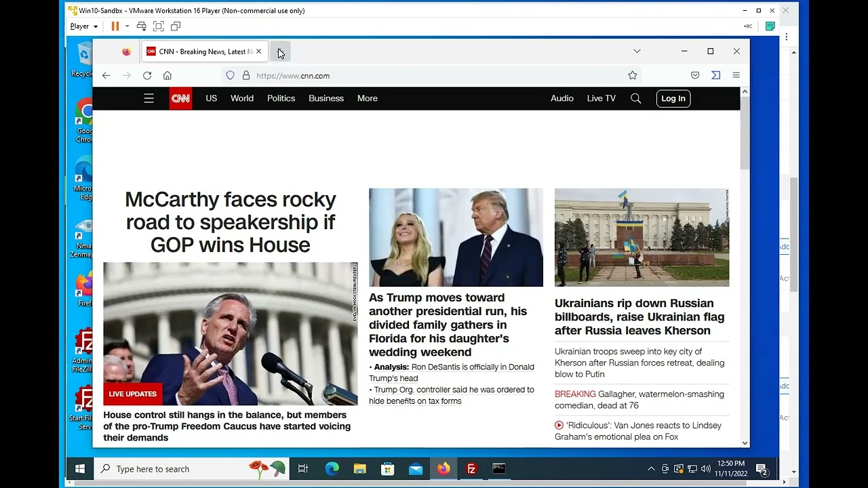Open FileZilla from the taskbar
The height and width of the screenshot is (488, 868).
tap(471, 469)
